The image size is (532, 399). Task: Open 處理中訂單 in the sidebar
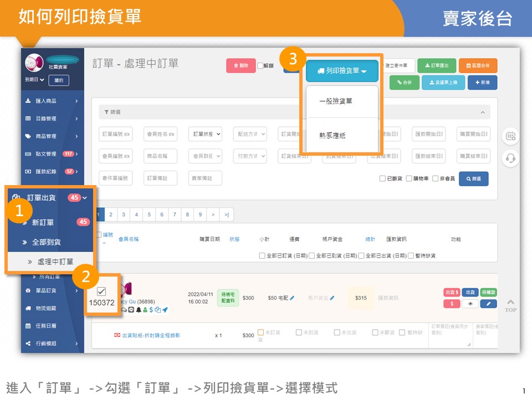(x=55, y=262)
